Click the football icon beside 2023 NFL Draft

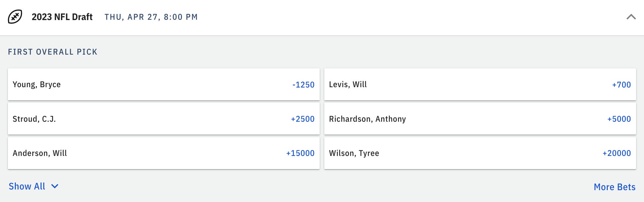(15, 17)
